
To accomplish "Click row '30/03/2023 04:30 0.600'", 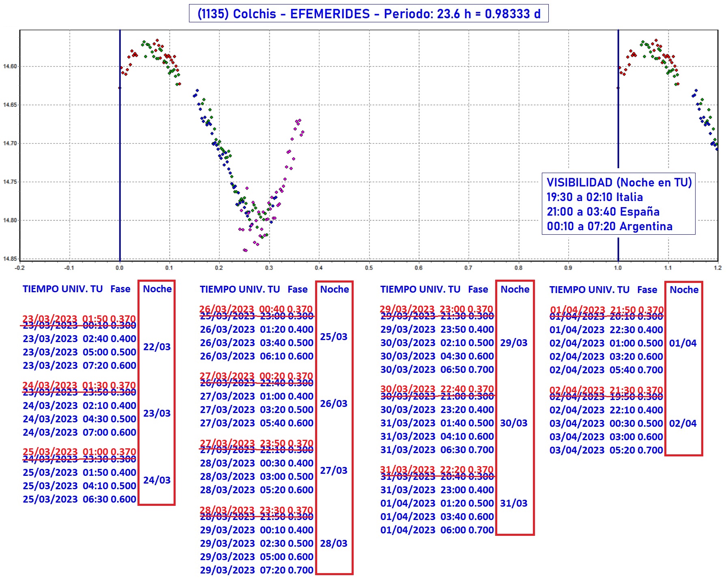I will pyautogui.click(x=437, y=356).
